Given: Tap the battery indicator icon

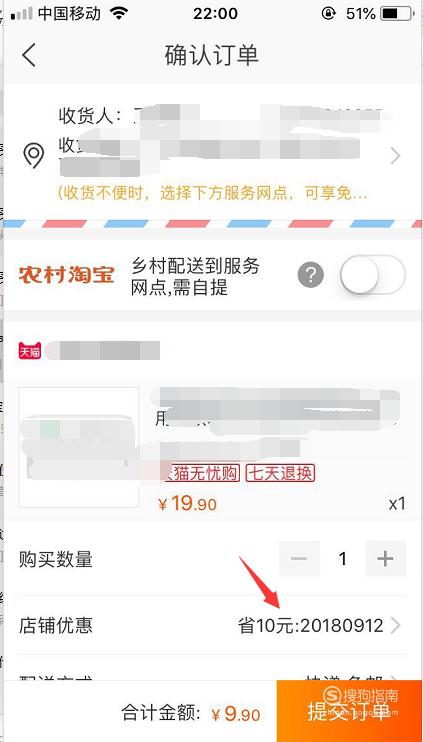Looking at the screenshot, I should click(397, 14).
